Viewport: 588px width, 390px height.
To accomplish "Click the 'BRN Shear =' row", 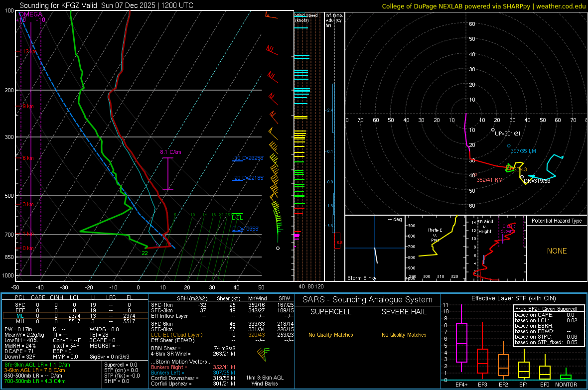I will (x=193, y=348).
